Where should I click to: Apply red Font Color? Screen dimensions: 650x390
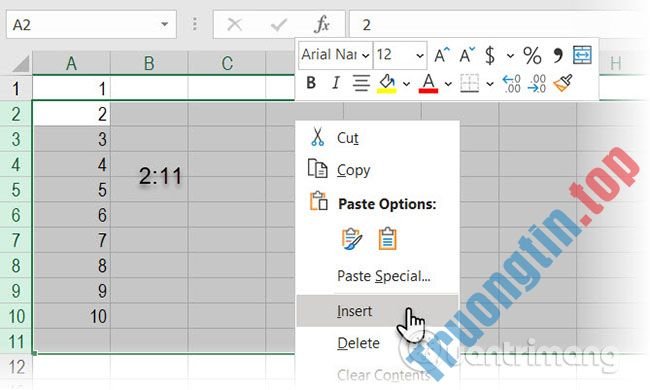[428, 83]
